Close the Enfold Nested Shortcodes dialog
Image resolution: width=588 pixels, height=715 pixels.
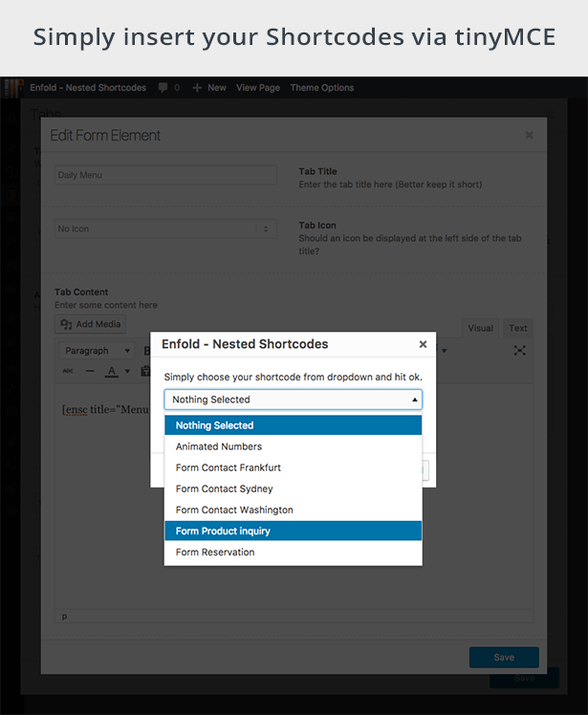pyautogui.click(x=423, y=344)
